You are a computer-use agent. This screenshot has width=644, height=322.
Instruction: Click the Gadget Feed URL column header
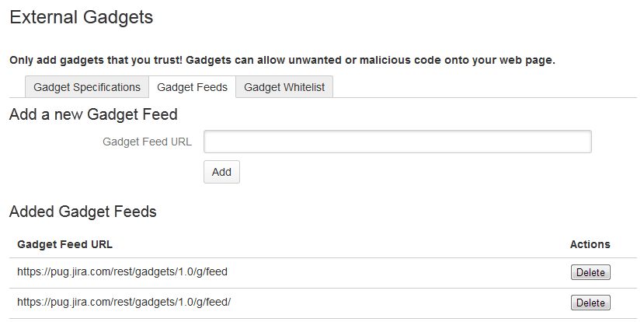click(x=64, y=244)
